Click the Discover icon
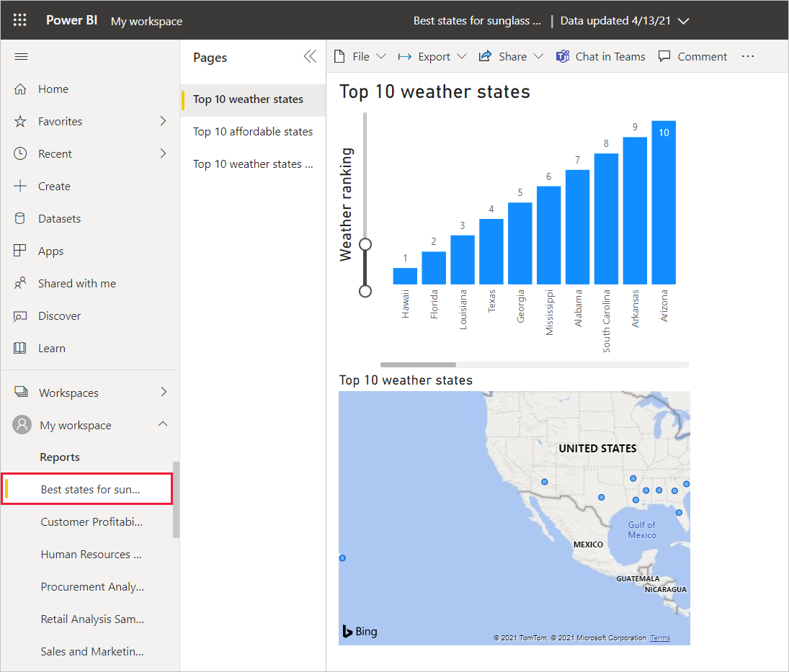 pos(20,316)
